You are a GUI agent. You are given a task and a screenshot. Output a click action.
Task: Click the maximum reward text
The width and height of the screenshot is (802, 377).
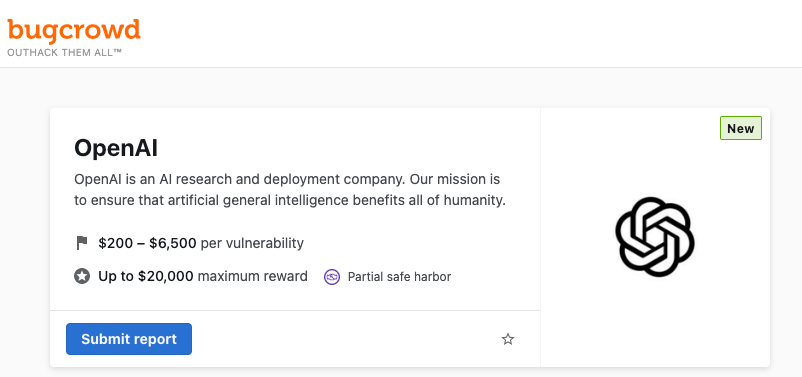(x=253, y=277)
